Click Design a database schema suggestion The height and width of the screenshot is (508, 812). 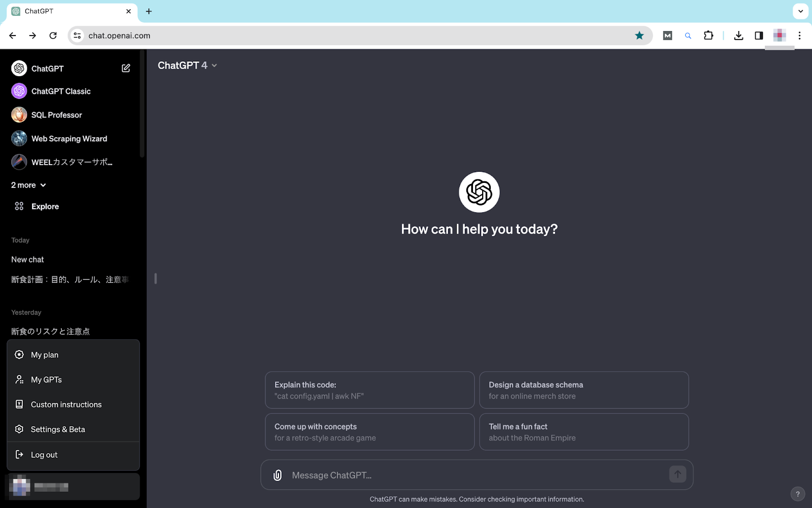pos(584,390)
